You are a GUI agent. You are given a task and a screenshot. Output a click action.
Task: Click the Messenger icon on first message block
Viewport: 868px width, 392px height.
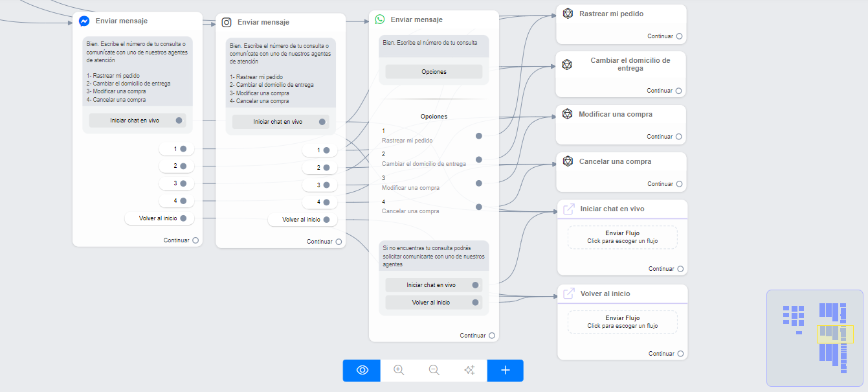[x=84, y=21]
